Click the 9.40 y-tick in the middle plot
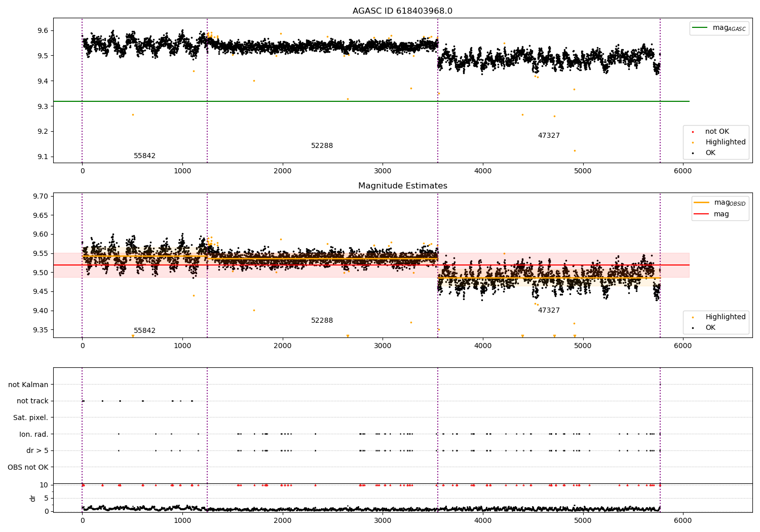Screen dimensions: 760x532 pos(40,311)
